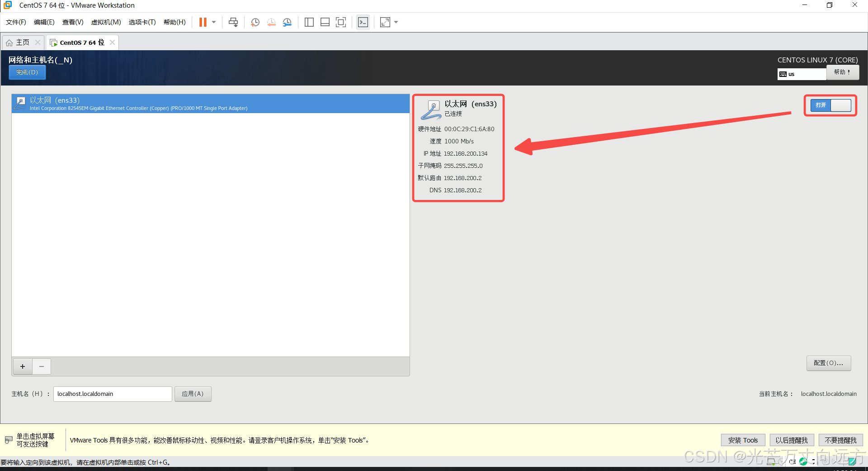Click the subnet mask 255.255.255.0 value

pyautogui.click(x=463, y=166)
